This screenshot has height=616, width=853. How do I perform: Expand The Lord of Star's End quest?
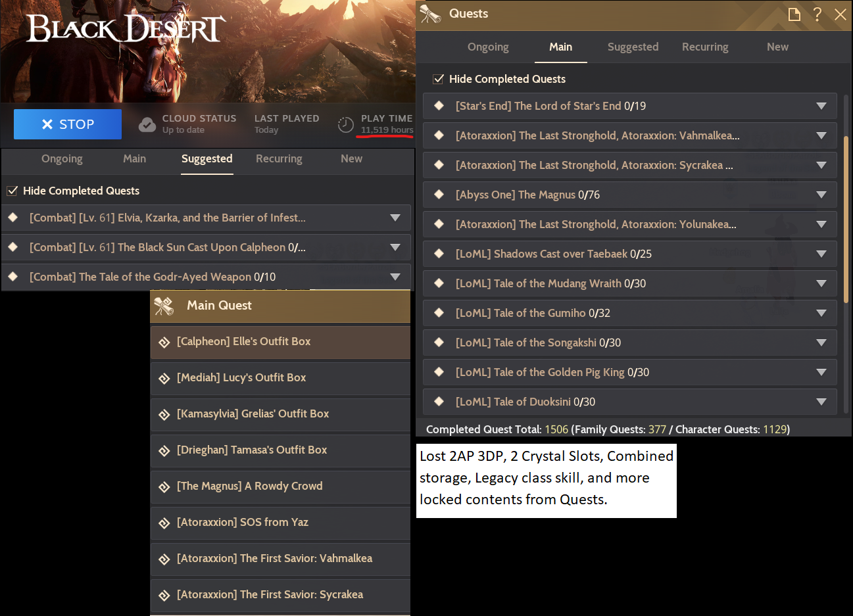click(x=821, y=106)
